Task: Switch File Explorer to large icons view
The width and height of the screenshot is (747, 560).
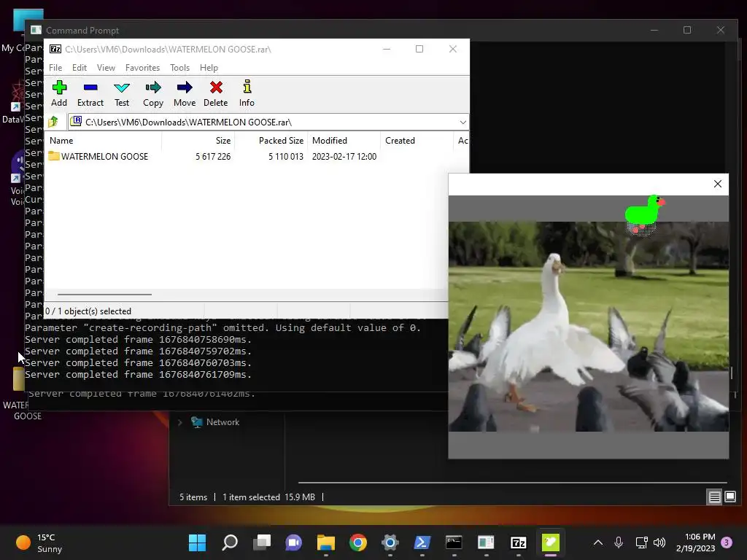Action: tap(729, 497)
